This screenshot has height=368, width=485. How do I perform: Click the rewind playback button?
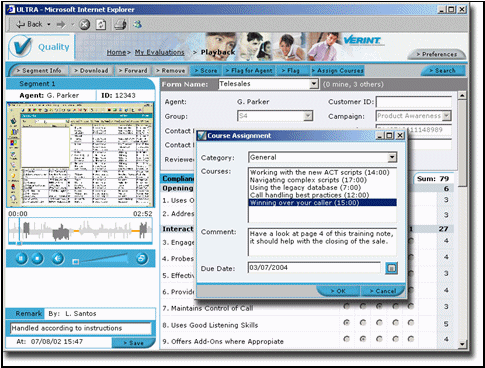(x=58, y=258)
